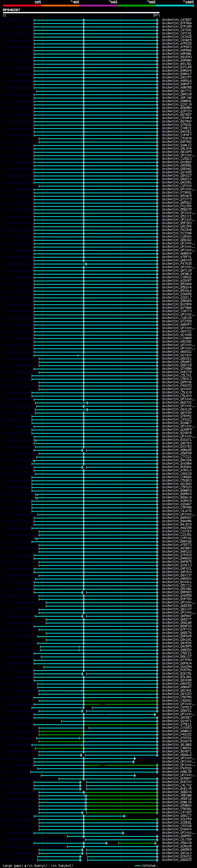Image resolution: width=197 pixels, height=868 pixels.
Task: Select text UniRef100_P48153
Action: 177,386
